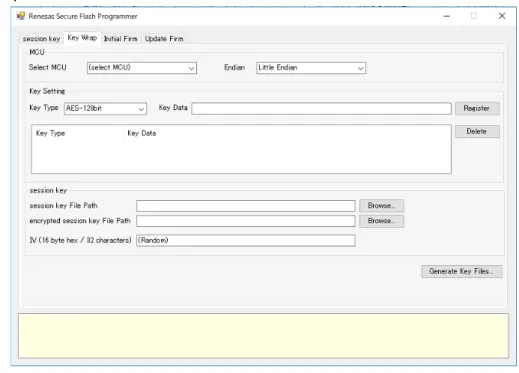Focus the session key File Path field
The width and height of the screenshot is (519, 373).
point(246,206)
